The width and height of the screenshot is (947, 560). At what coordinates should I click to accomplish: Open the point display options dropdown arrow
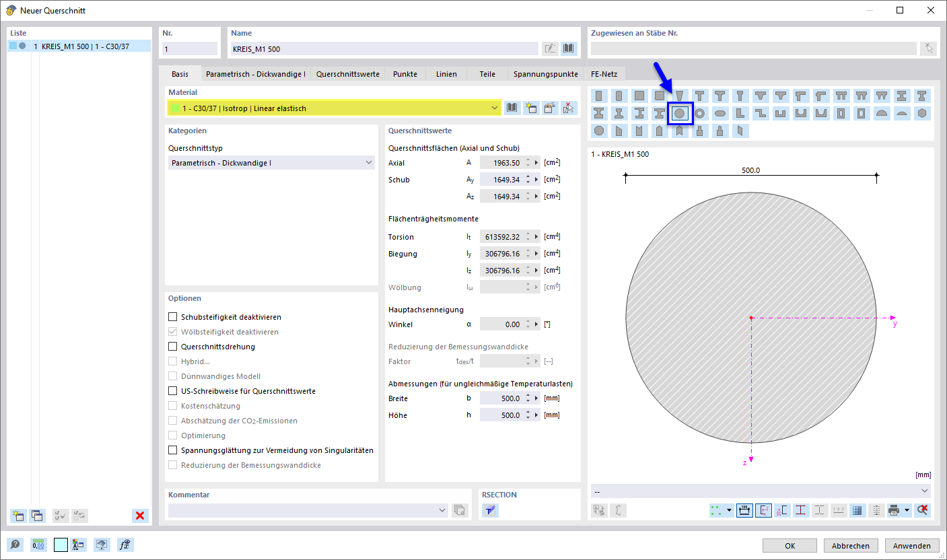[x=730, y=510]
